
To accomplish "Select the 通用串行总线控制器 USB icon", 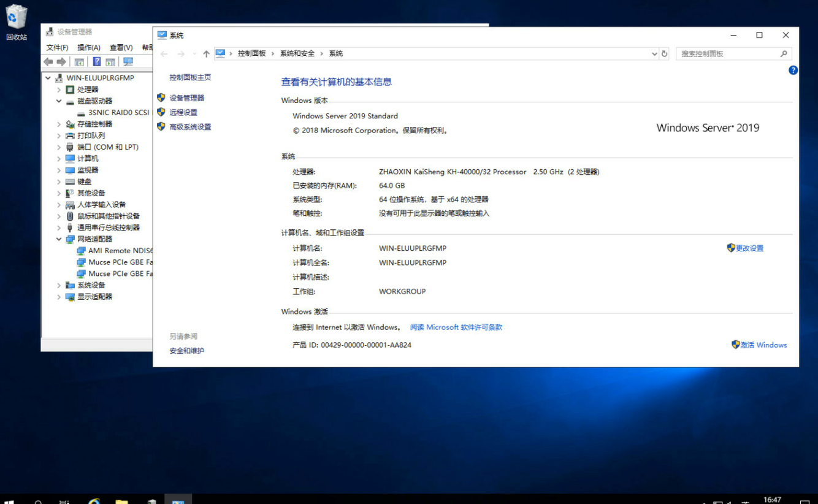I will tap(70, 227).
